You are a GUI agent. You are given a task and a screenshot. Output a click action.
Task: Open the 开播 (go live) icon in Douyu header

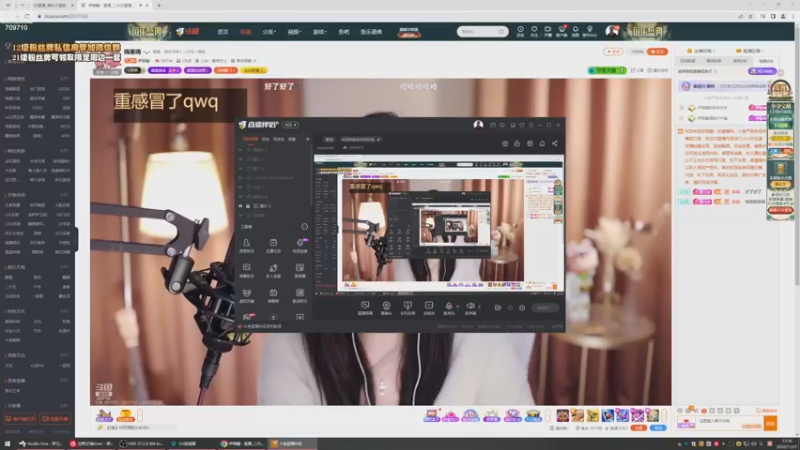pos(547,31)
